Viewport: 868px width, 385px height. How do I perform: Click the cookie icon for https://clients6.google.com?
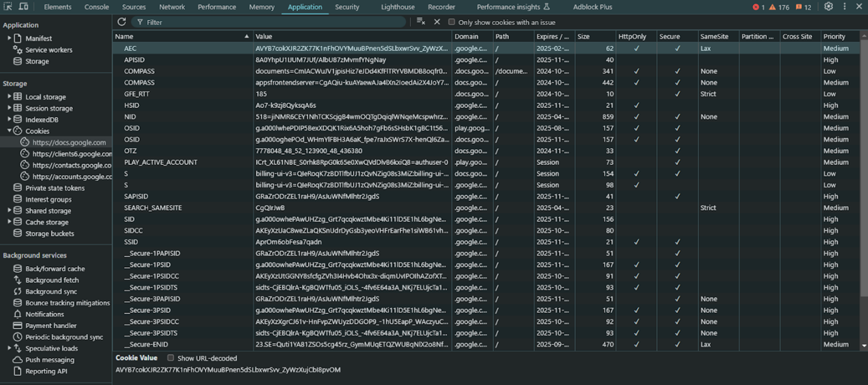click(x=25, y=154)
